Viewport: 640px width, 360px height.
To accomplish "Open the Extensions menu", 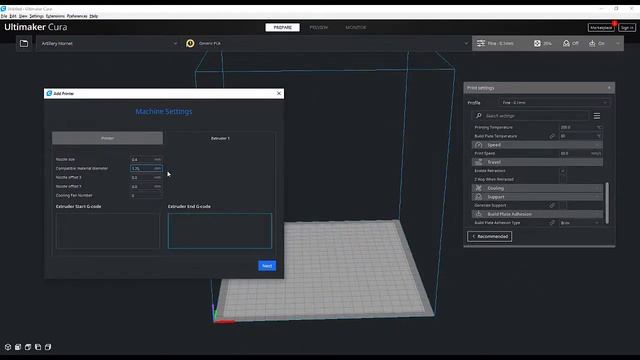I will click(55, 16).
